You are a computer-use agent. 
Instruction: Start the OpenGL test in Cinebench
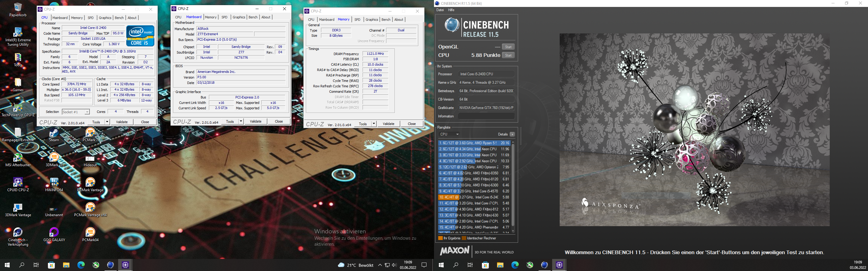[x=508, y=47]
